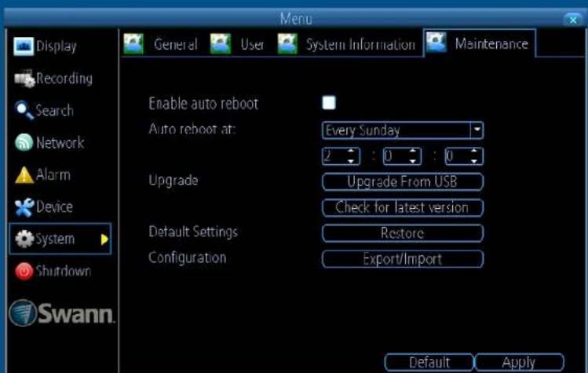Click the User tab picture icon
Viewport: 588px width, 373px height.
tap(221, 44)
